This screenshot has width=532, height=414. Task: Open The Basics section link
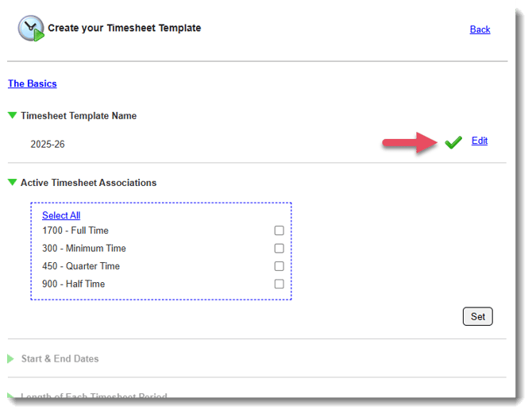tap(32, 83)
